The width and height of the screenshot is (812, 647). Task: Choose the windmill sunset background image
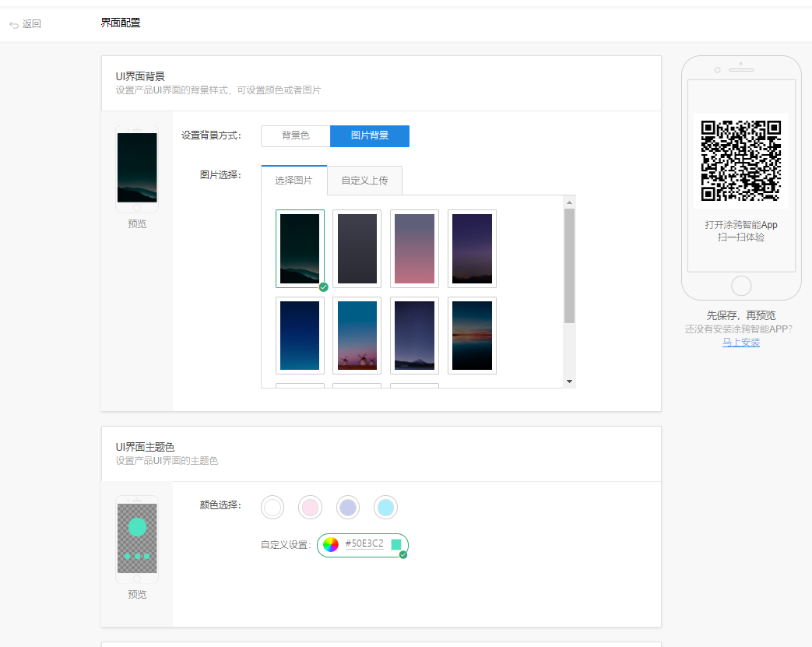(357, 336)
